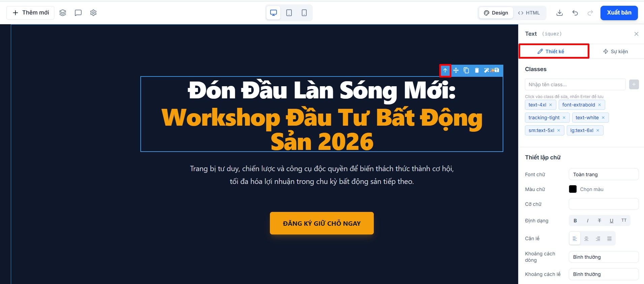
Task: Switch to the Sự kiện tab
Action: (615, 52)
